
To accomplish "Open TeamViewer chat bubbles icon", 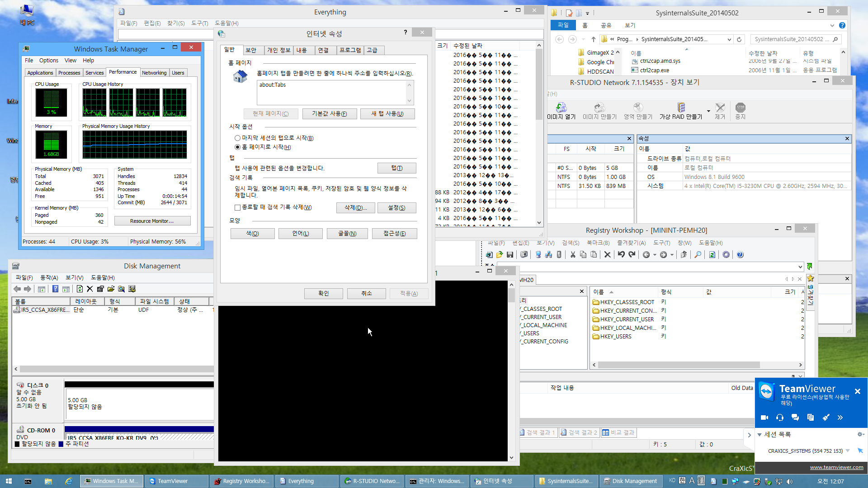I will (x=795, y=418).
